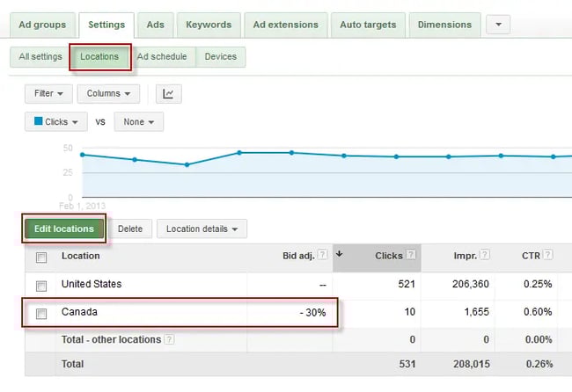Tick the Canada row checkbox

click(41, 313)
